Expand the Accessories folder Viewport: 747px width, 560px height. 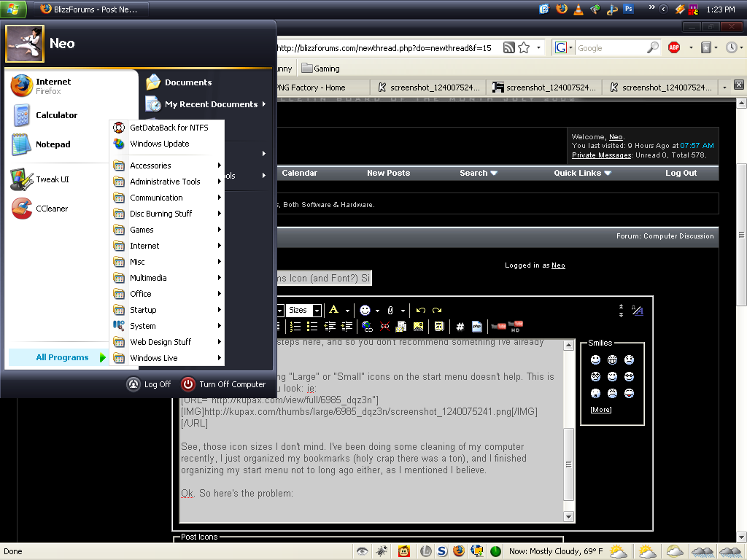coord(167,166)
